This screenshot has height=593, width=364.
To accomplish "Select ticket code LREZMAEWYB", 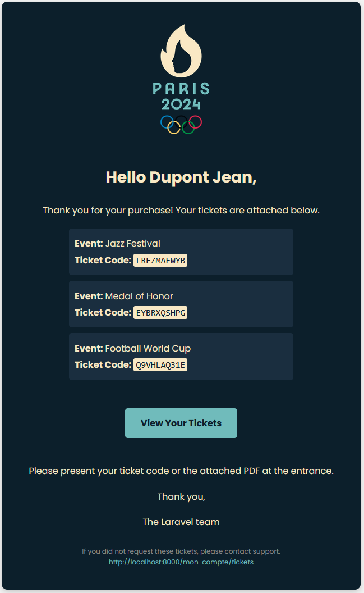I will pyautogui.click(x=160, y=260).
